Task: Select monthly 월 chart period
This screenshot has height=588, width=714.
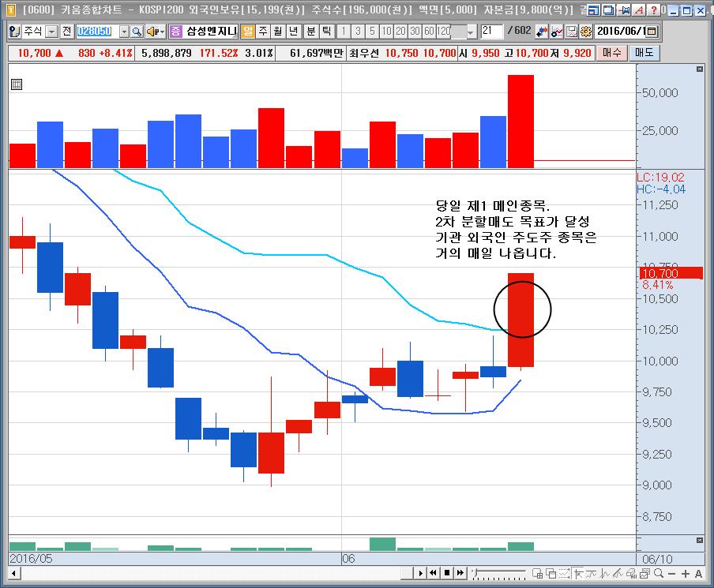Action: click(x=278, y=32)
